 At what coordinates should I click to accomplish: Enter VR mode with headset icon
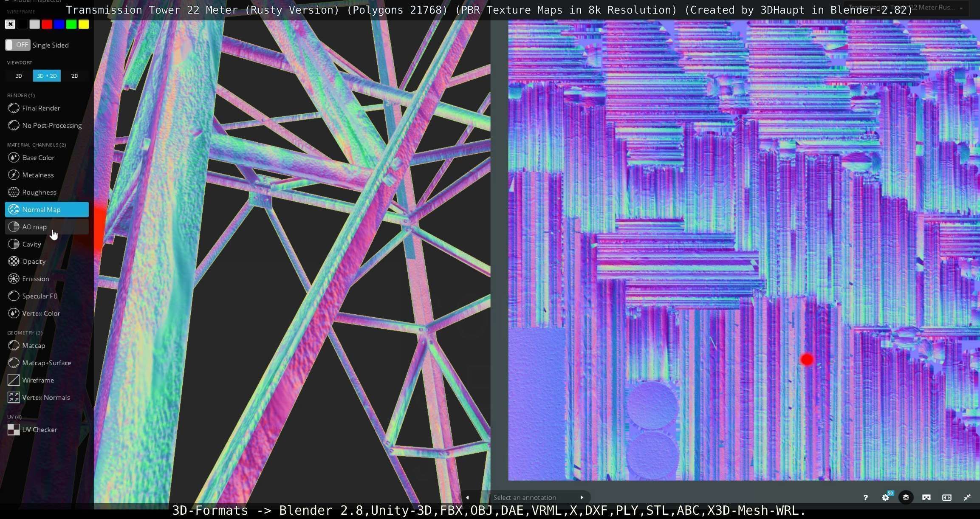pos(926,498)
